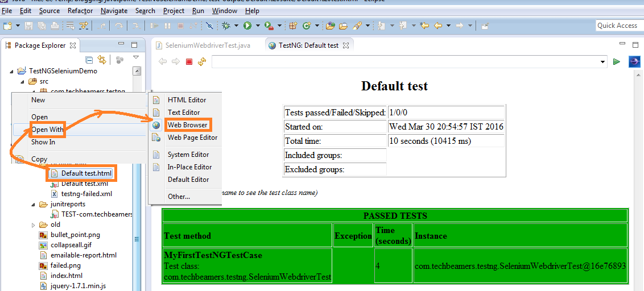Click the Resume debug icon
644x291 pixels.
click(154, 26)
